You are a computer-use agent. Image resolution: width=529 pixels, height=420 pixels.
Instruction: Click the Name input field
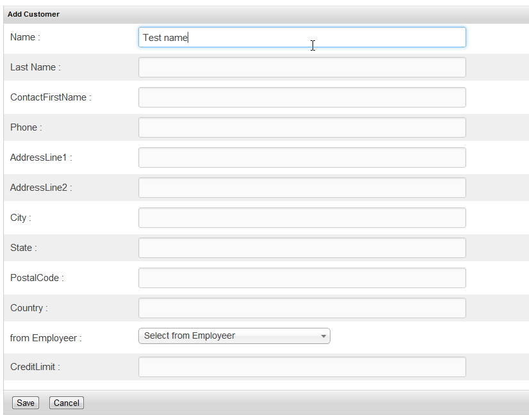point(302,37)
